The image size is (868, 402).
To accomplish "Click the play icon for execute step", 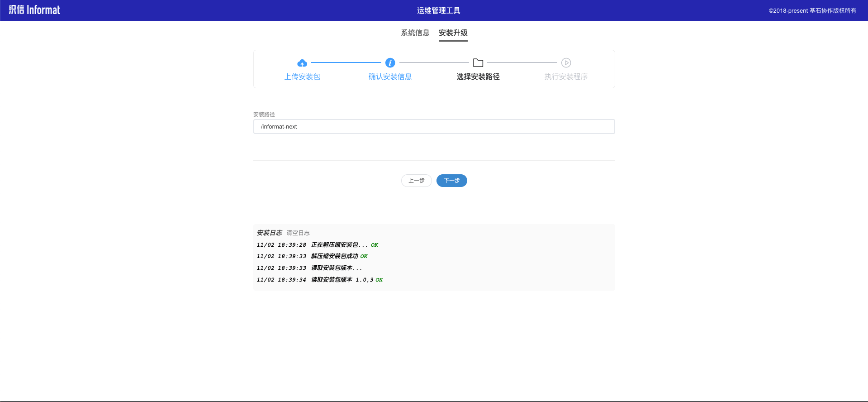I will coord(566,63).
